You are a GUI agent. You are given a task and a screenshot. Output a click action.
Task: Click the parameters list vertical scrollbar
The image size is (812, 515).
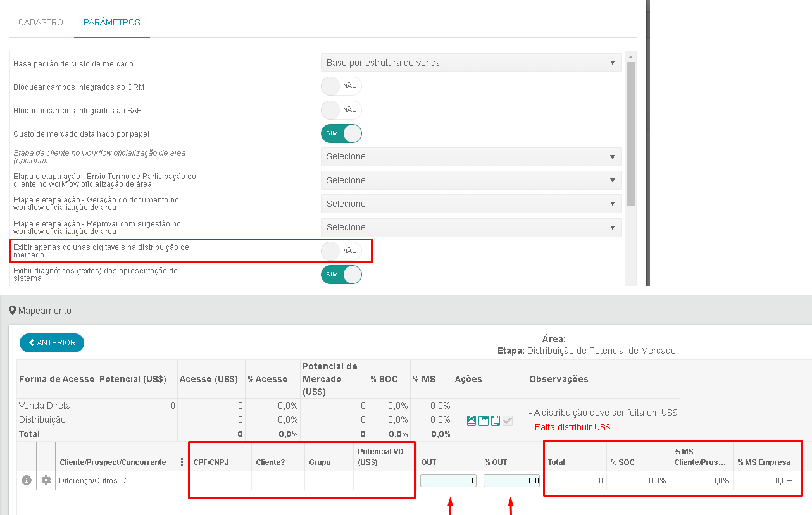coord(630,133)
